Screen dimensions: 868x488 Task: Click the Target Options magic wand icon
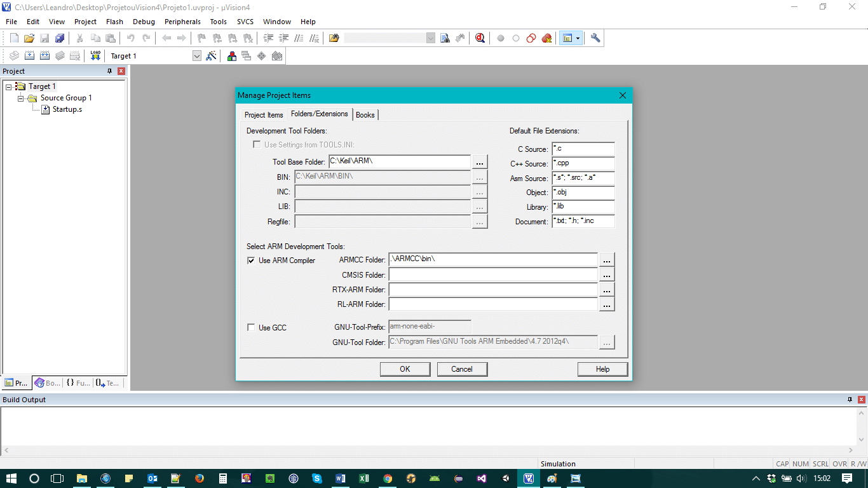[x=212, y=56]
